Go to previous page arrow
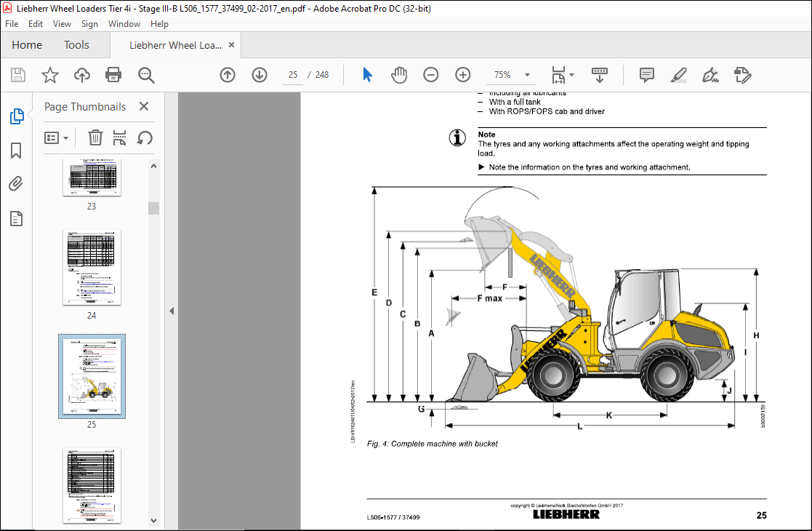This screenshot has width=812, height=531. point(228,75)
